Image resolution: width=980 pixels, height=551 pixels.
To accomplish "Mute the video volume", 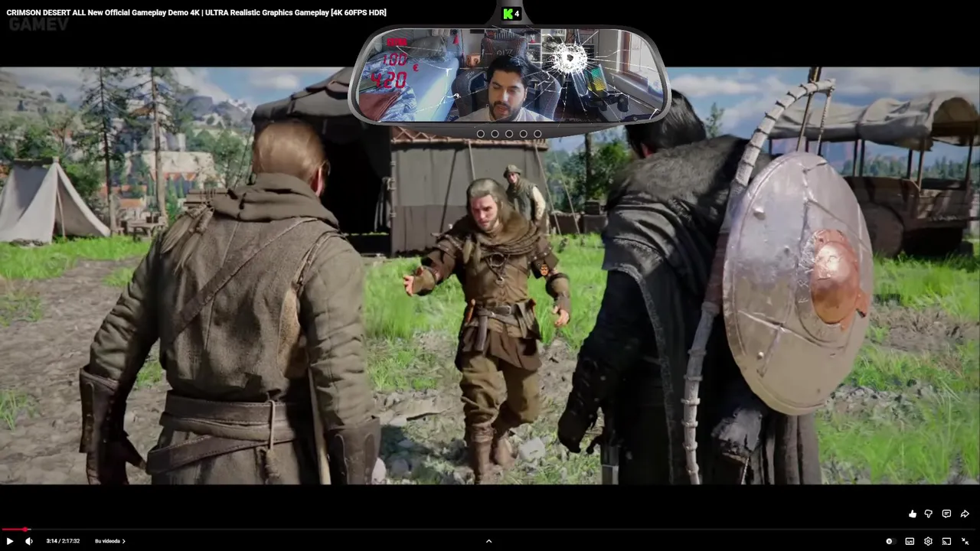I will (29, 541).
